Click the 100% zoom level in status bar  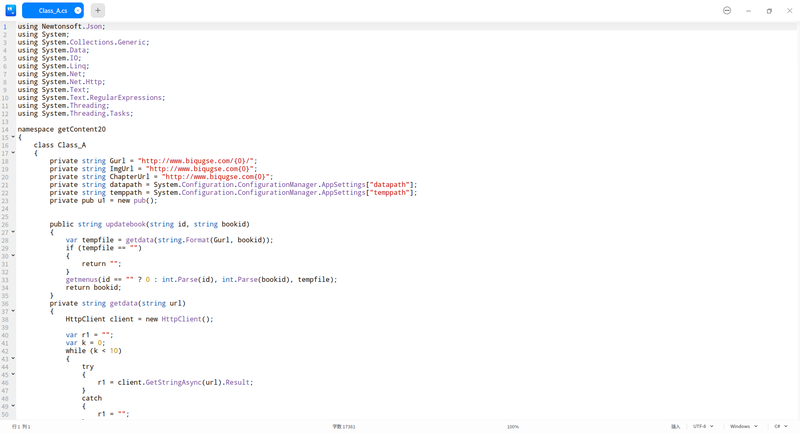click(x=513, y=427)
